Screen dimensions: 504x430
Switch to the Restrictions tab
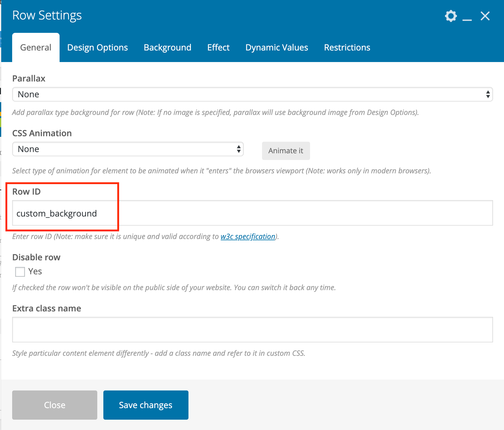click(x=347, y=47)
